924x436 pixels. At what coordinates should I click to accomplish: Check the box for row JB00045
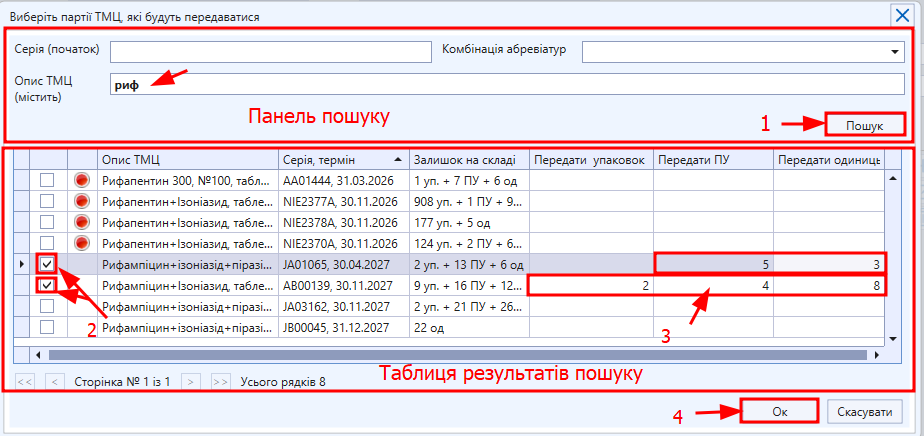(47, 326)
